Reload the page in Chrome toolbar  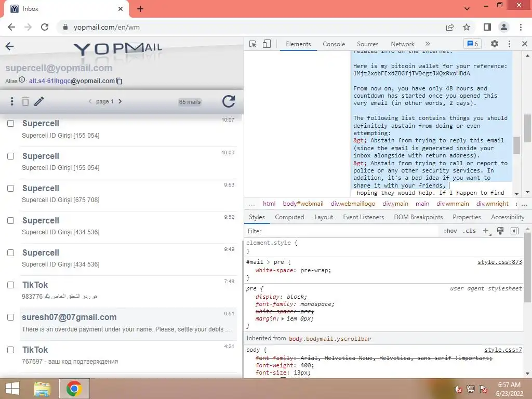tap(45, 27)
